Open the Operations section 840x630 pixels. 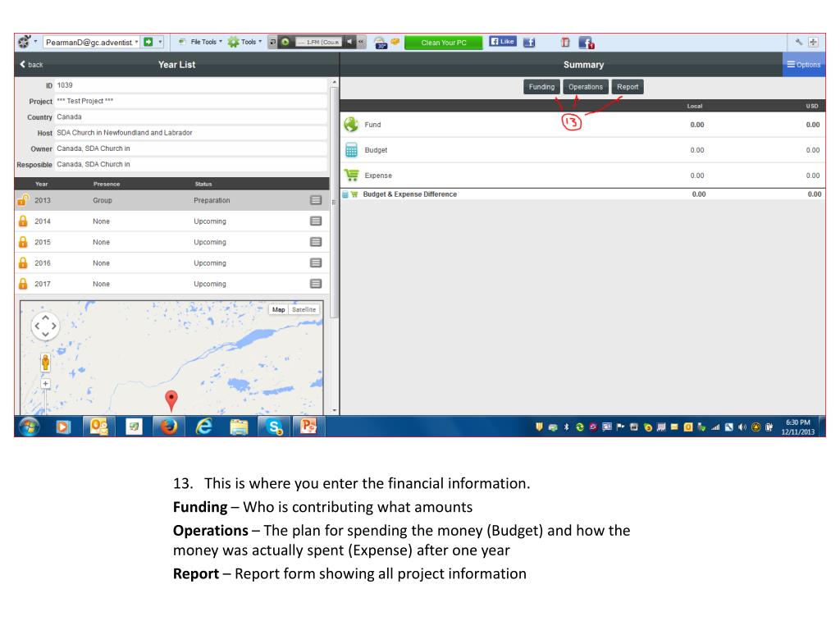pos(586,87)
